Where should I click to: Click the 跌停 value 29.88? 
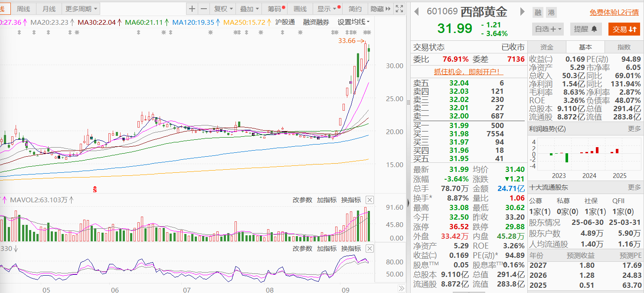pyautogui.click(x=515, y=227)
